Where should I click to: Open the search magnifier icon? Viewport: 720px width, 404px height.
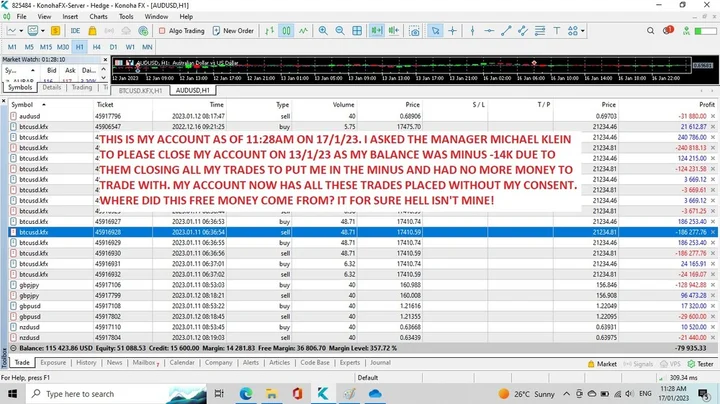[x=651, y=31]
